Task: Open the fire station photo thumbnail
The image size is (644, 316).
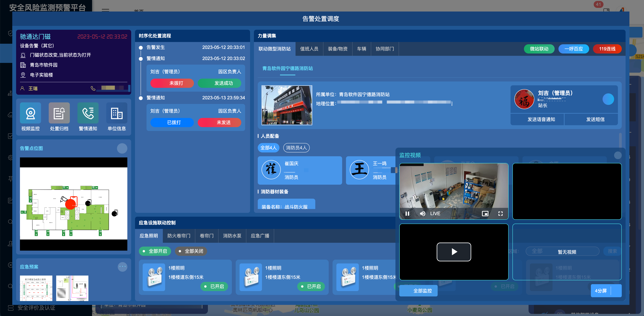Action: (x=287, y=105)
